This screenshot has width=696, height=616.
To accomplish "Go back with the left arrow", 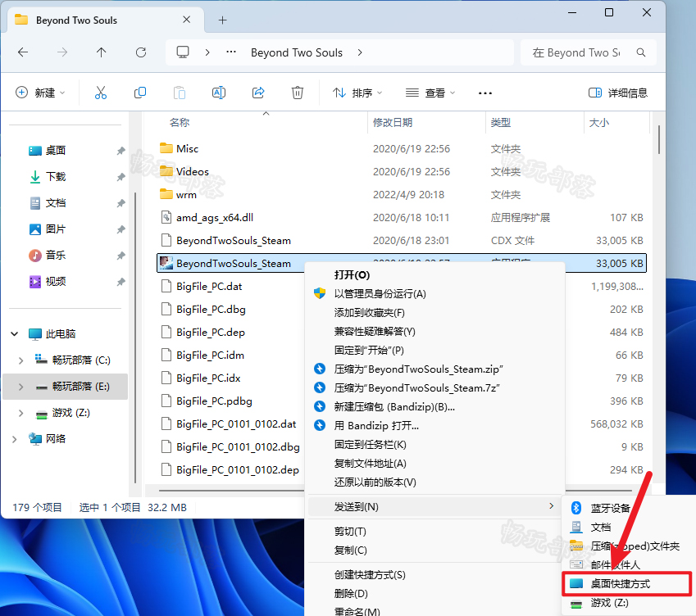I will pyautogui.click(x=23, y=52).
